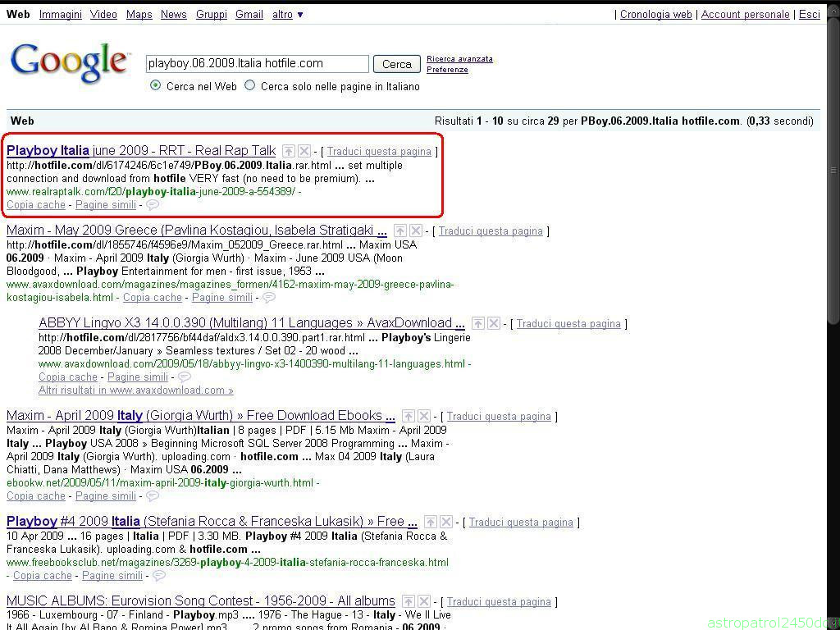The height and width of the screenshot is (630, 840).
Task: Open comment bubble for ABBYY Lingvo result
Action: 185,377
